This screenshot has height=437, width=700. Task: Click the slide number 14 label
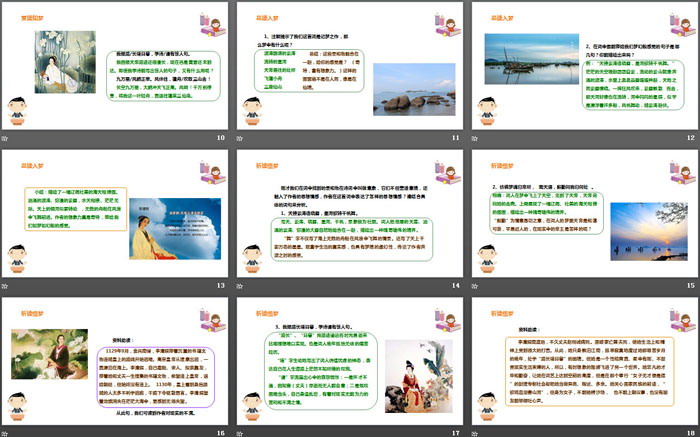[x=454, y=285]
